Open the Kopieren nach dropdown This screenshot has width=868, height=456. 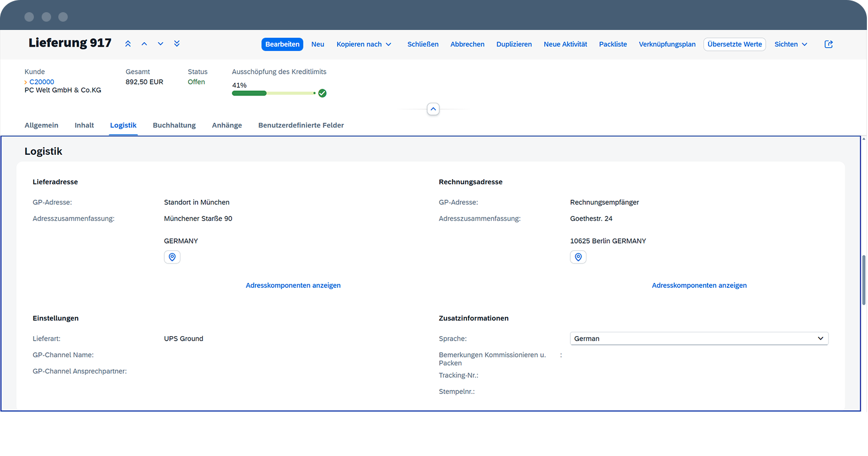[364, 44]
